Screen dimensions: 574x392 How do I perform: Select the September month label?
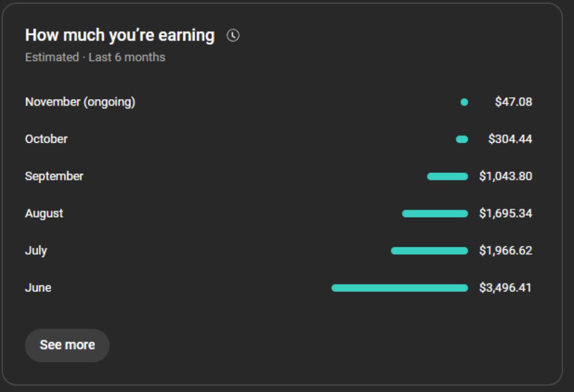[x=54, y=176]
